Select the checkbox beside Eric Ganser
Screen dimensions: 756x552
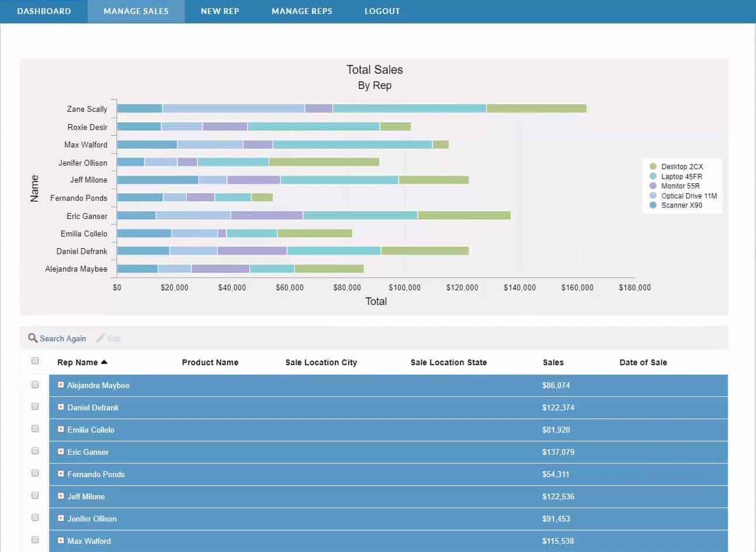tap(35, 451)
